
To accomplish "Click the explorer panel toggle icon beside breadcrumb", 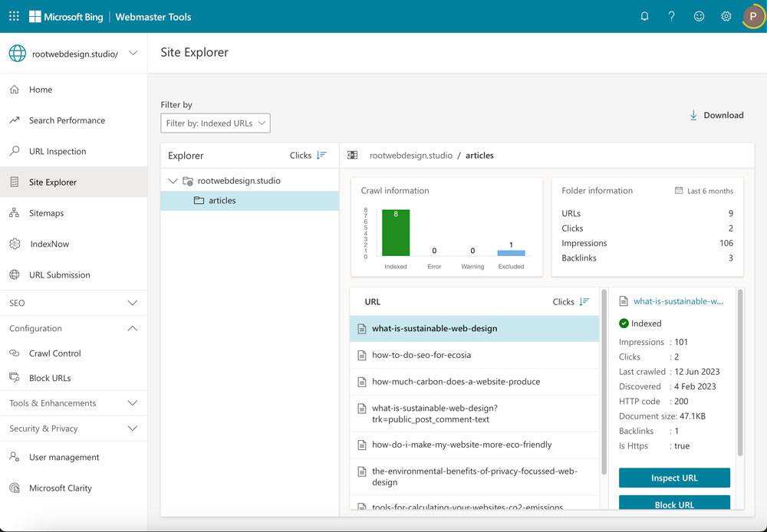I will (x=352, y=155).
